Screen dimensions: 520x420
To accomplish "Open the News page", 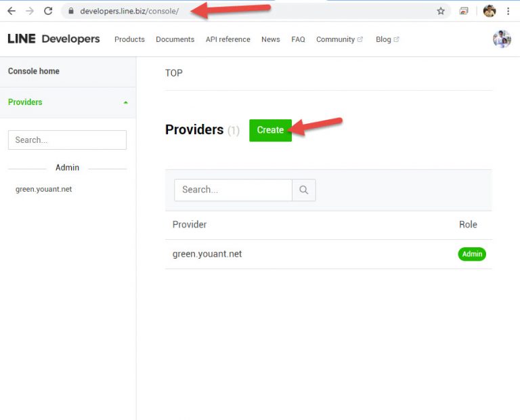I will coord(271,39).
